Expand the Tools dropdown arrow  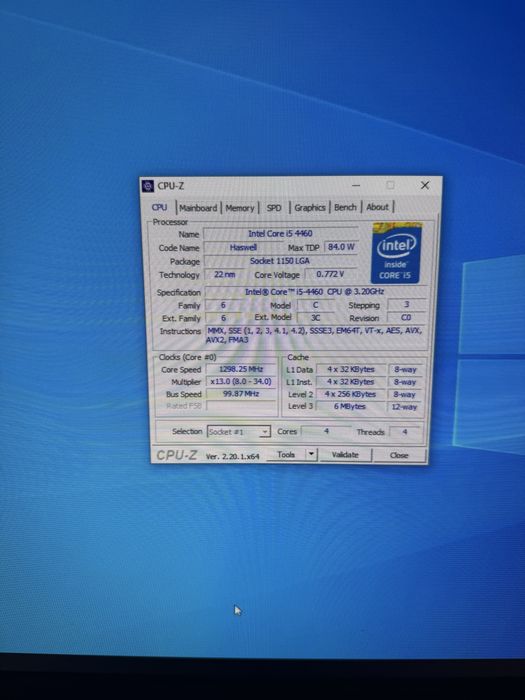click(311, 454)
